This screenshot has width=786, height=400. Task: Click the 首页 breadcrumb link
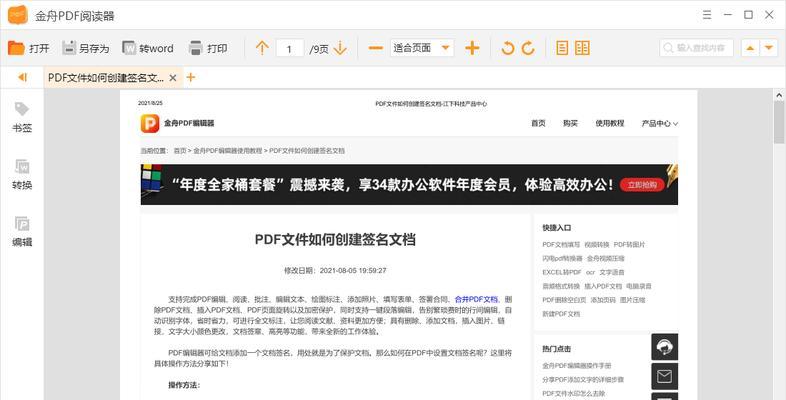pyautogui.click(x=180, y=150)
